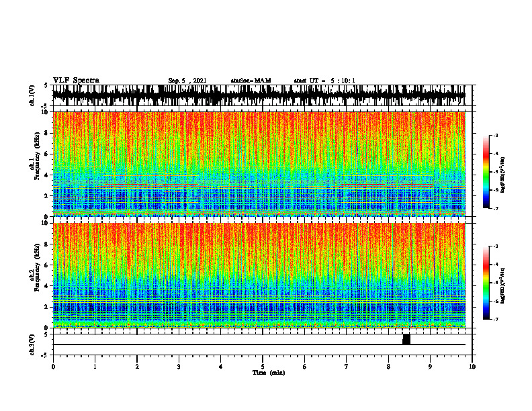Click the "-3" label on ch.1 colorbar
This screenshot has width=532, height=411.
click(494, 135)
